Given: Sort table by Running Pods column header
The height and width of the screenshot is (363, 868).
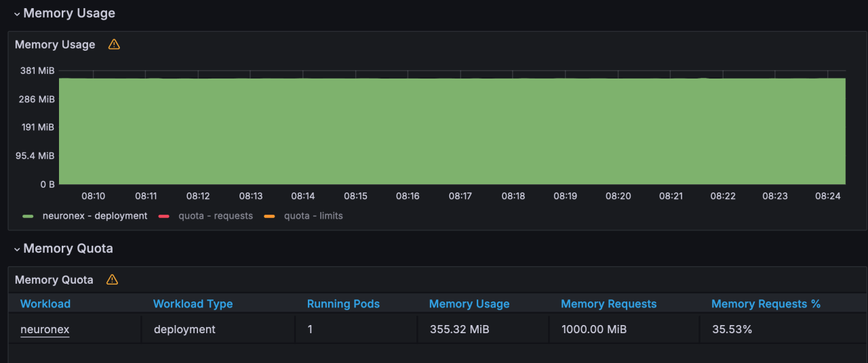Looking at the screenshot, I should pyautogui.click(x=343, y=304).
